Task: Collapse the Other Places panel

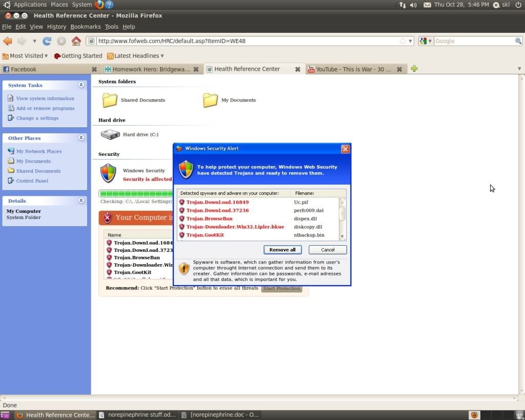Action: [81, 137]
